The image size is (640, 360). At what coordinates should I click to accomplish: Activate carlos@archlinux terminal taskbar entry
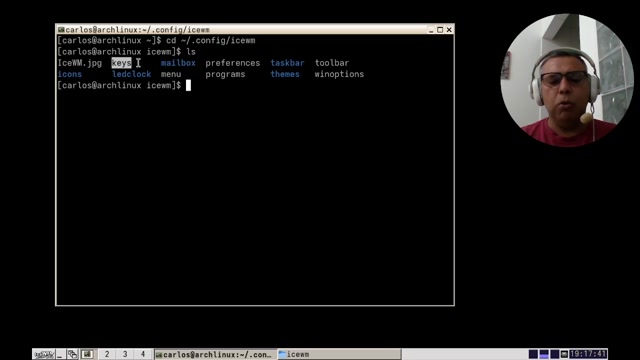pyautogui.click(x=215, y=354)
